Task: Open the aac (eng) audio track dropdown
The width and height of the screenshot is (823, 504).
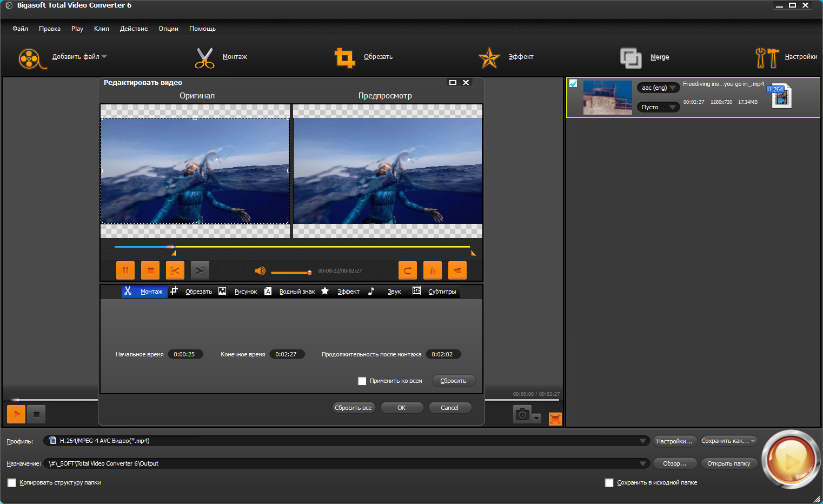Action: pos(658,88)
